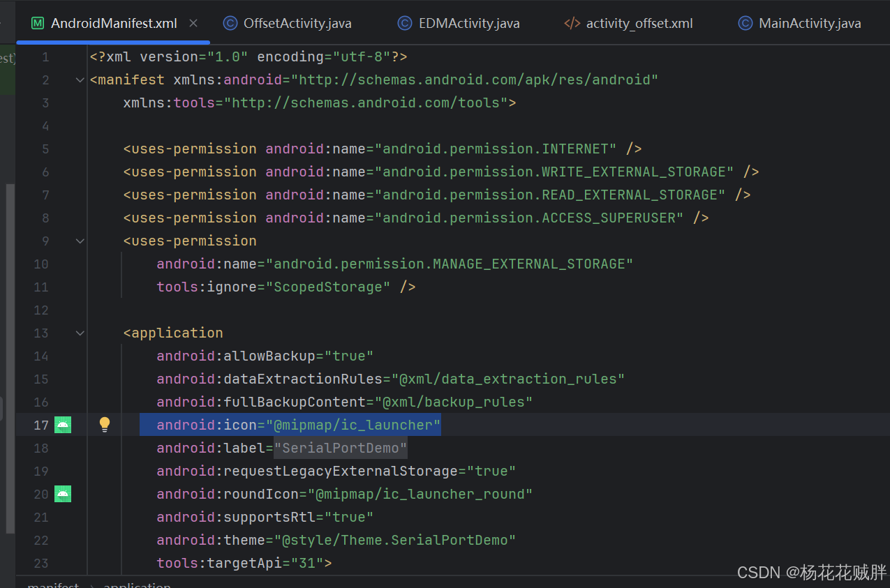Click the xmlns:tools namespace URL on line 3
890x588 pixels.
pyautogui.click(x=366, y=103)
